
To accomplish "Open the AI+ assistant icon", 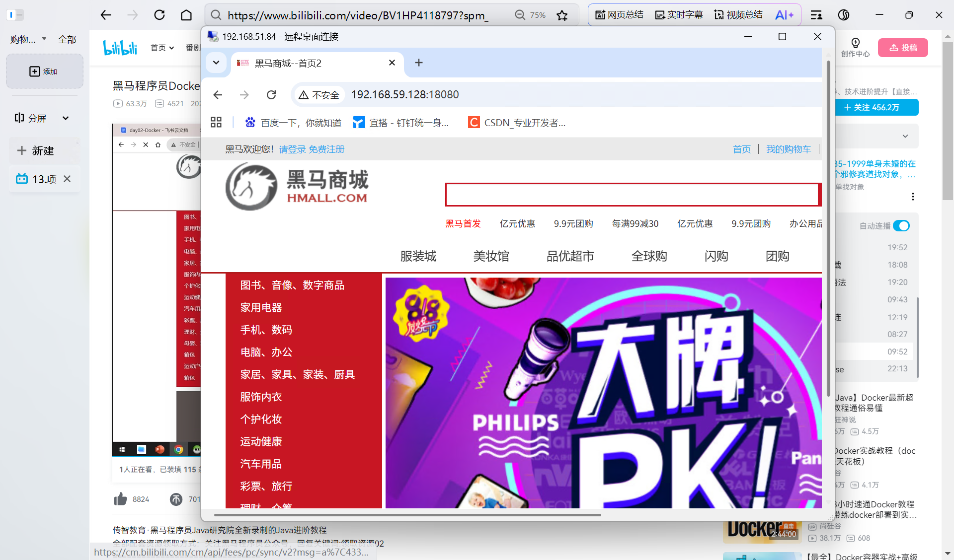I will (784, 15).
